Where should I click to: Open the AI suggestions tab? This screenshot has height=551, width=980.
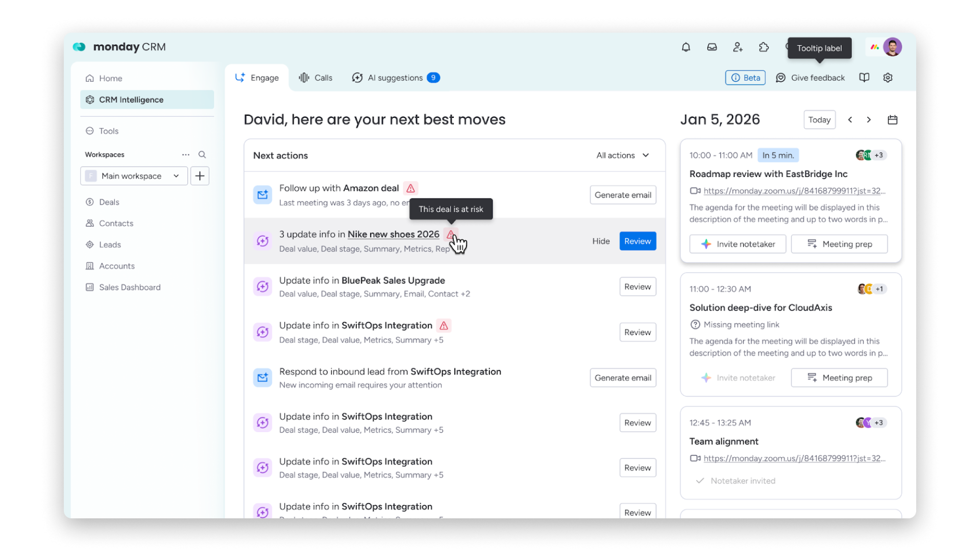[396, 78]
